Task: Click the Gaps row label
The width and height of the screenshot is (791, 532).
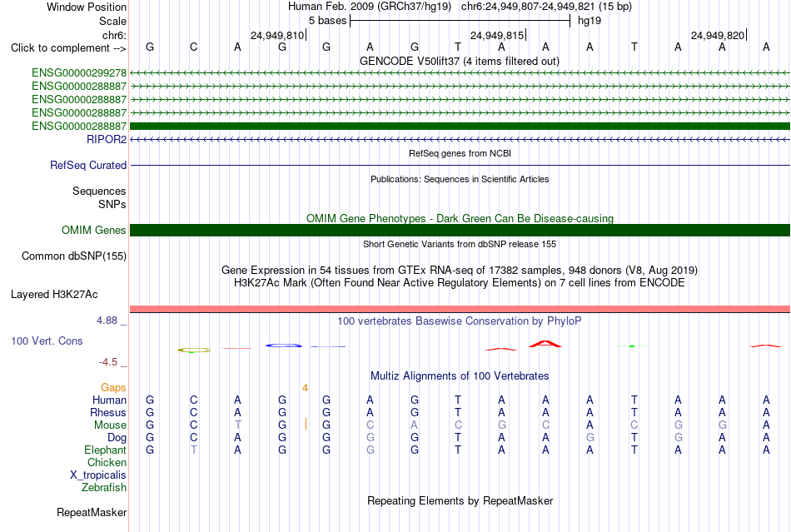Action: pos(113,388)
